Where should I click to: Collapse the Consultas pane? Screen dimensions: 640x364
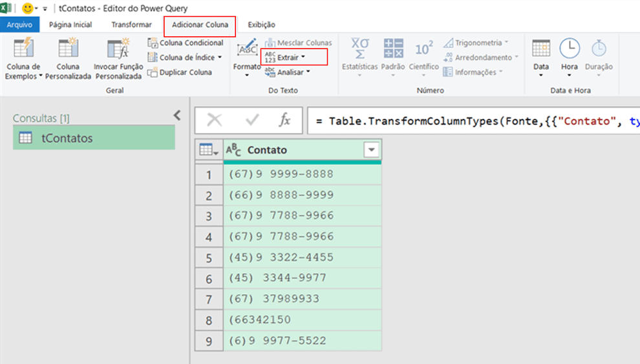point(177,116)
